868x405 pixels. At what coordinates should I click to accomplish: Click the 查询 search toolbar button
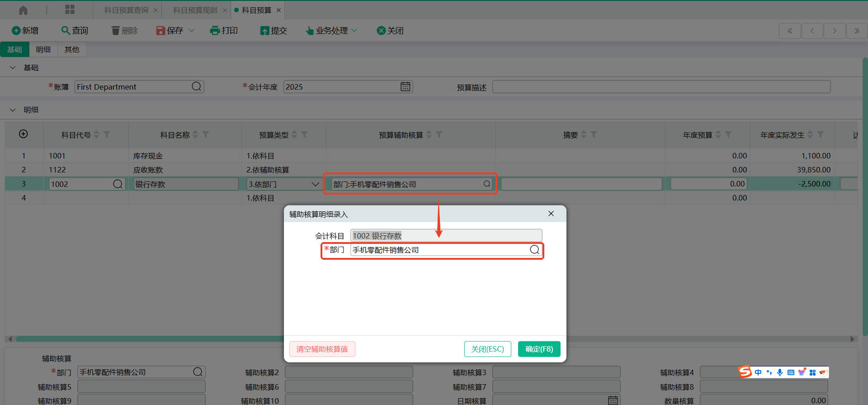pos(75,30)
